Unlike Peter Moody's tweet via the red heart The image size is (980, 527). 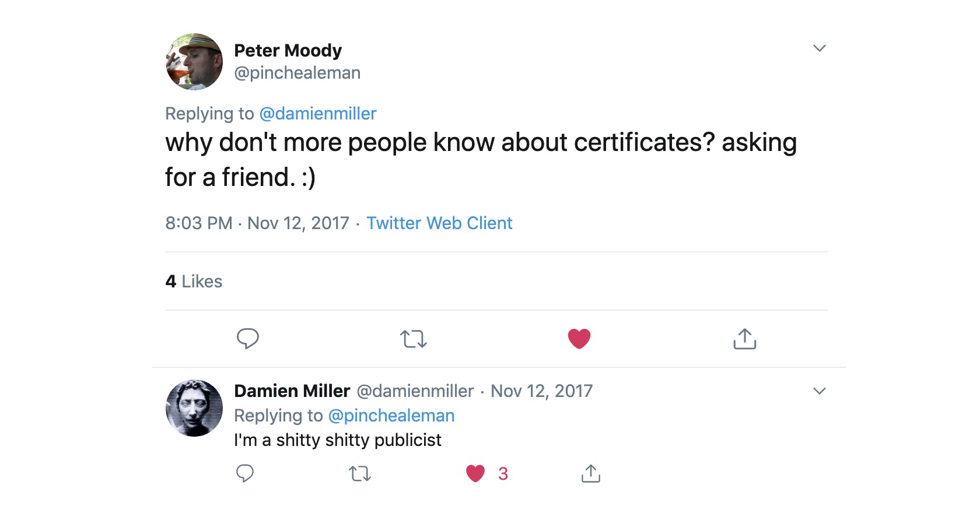579,338
